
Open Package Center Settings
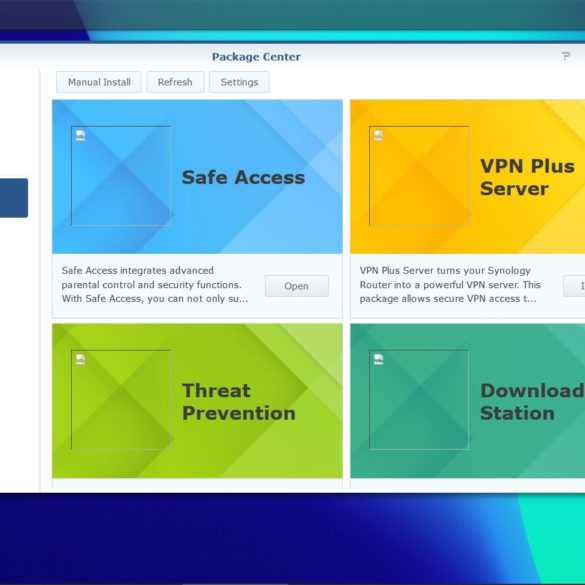(239, 82)
